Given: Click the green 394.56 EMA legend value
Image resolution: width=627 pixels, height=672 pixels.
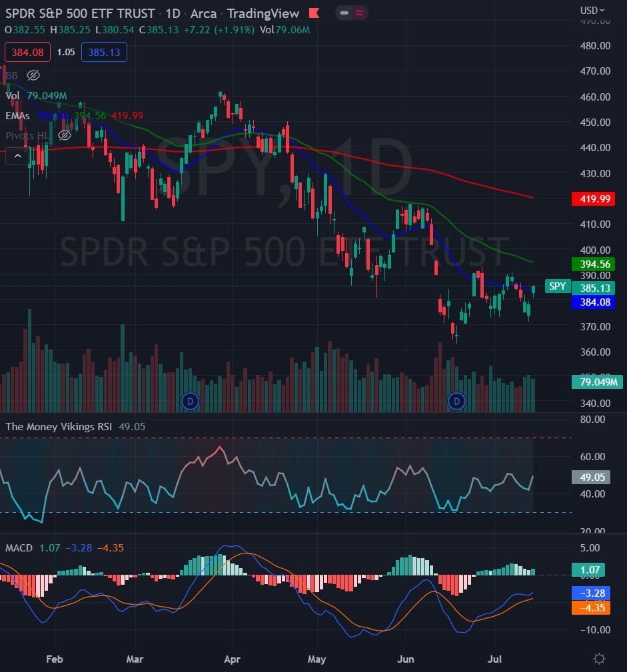Looking at the screenshot, I should pyautogui.click(x=90, y=116).
